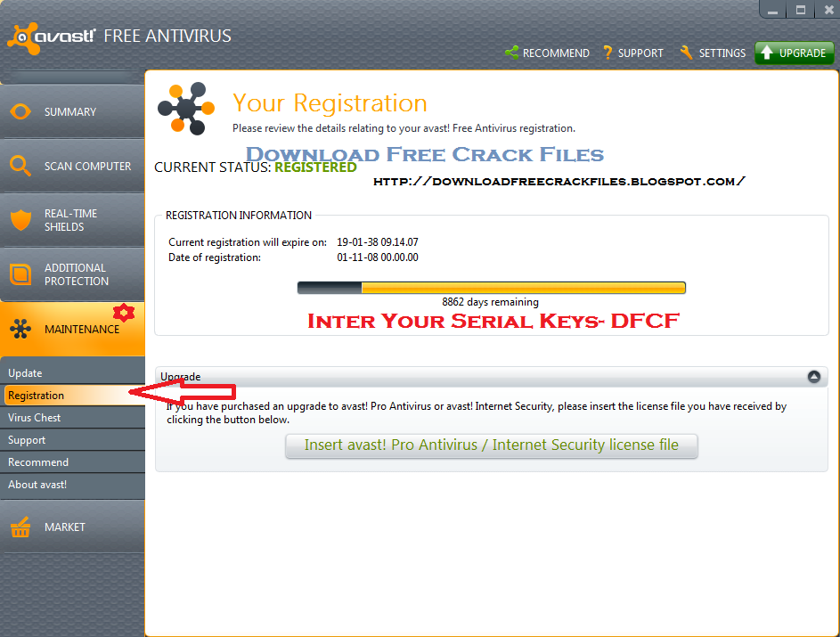Click the Upgrade section header bar
Viewport: 840px width, 637px height.
point(491,377)
